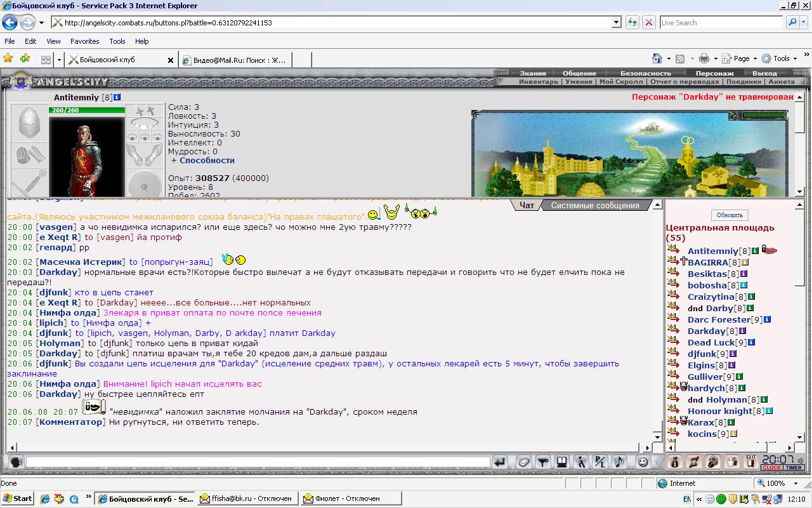812x508 pixels.
Task: Click the Start button on taskbar
Action: click(17, 498)
